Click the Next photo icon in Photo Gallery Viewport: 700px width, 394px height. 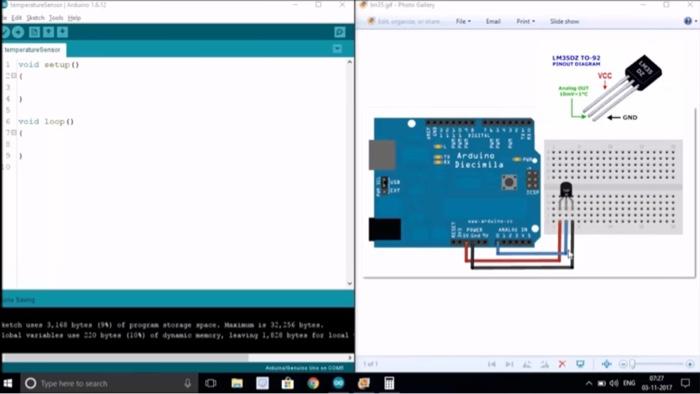[509, 364]
